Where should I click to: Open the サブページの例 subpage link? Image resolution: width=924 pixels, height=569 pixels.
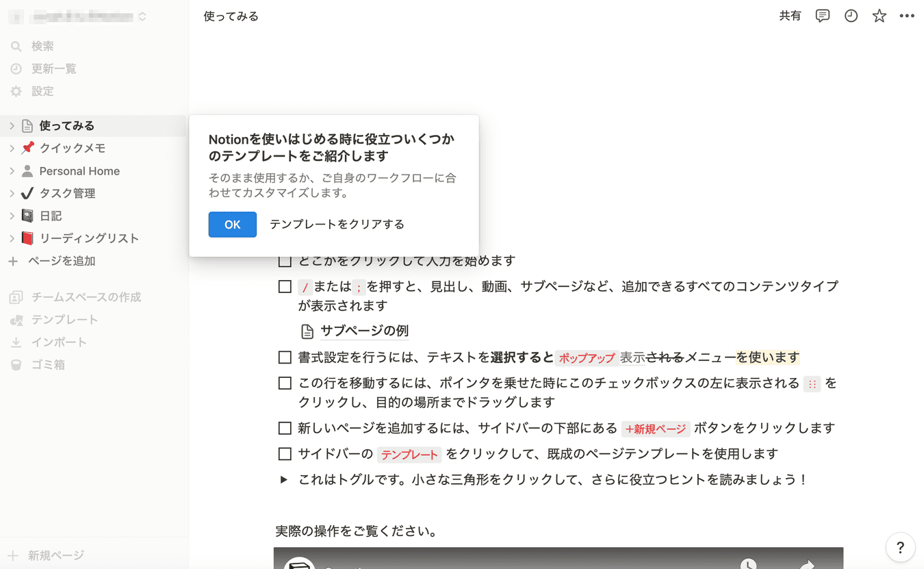click(x=364, y=331)
